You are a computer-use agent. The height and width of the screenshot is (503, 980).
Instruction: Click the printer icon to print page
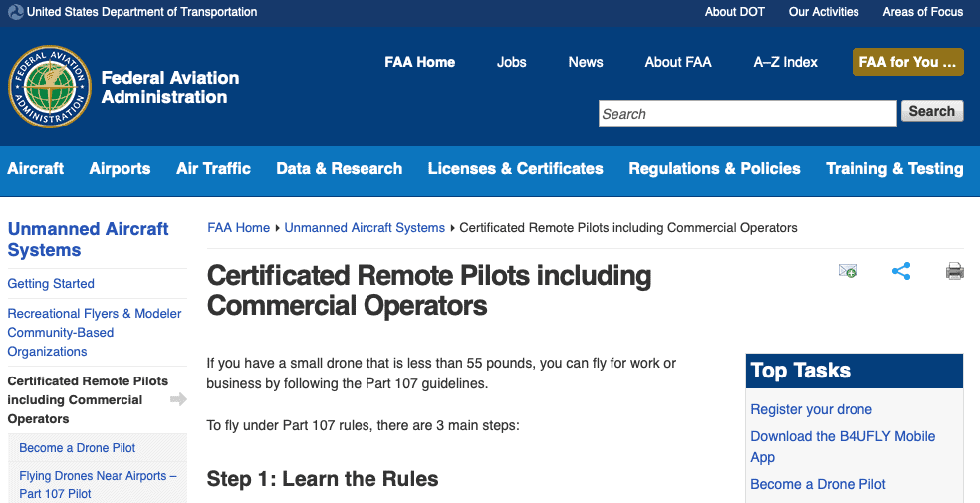(x=954, y=271)
